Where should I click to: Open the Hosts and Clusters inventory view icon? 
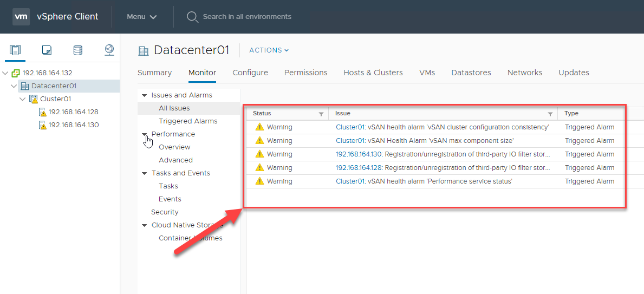15,50
